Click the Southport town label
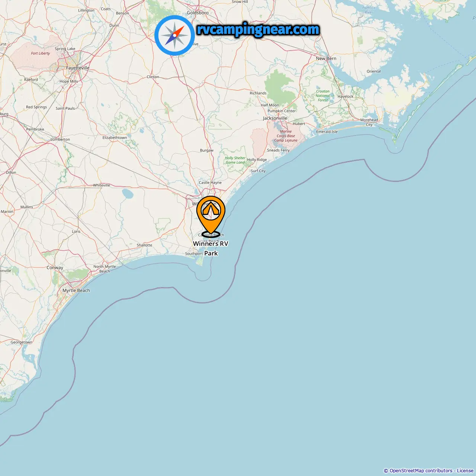This screenshot has height=476, width=476. click(194, 254)
